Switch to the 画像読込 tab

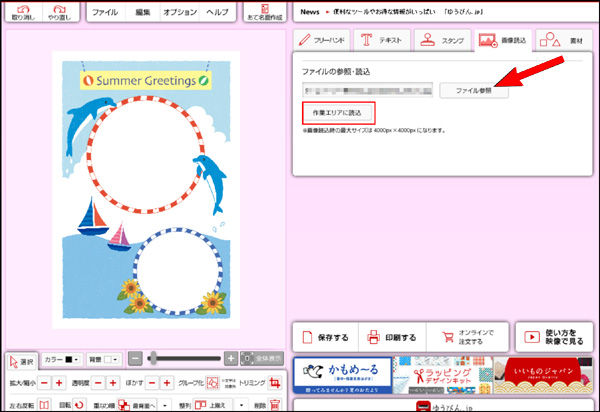tap(503, 40)
